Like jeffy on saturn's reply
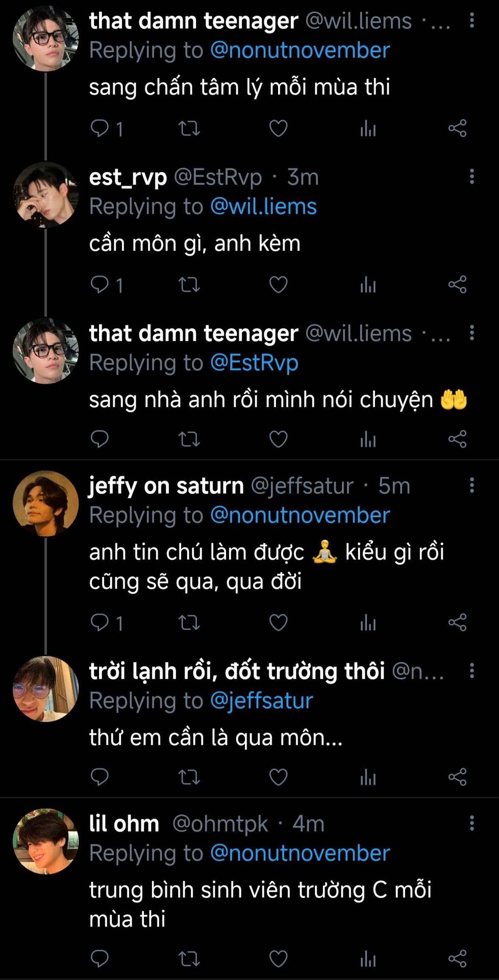Viewport: 499px width, 980px height. (278, 622)
